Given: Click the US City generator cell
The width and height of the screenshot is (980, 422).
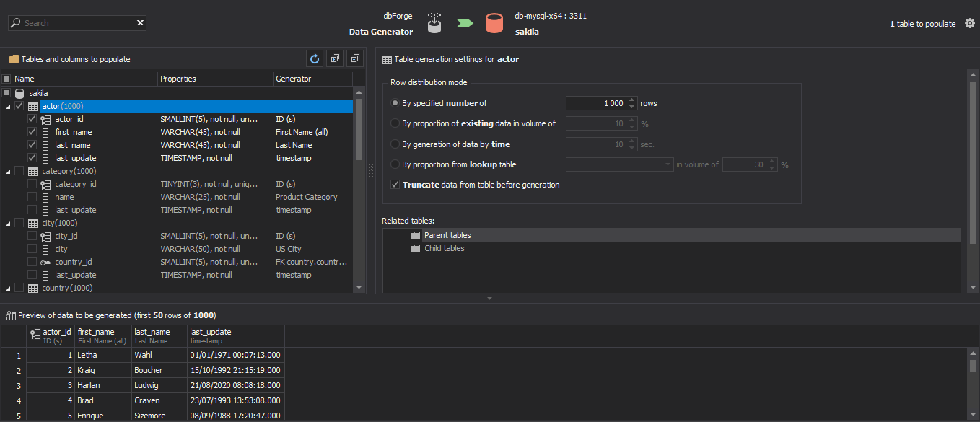Looking at the screenshot, I should coord(313,249).
